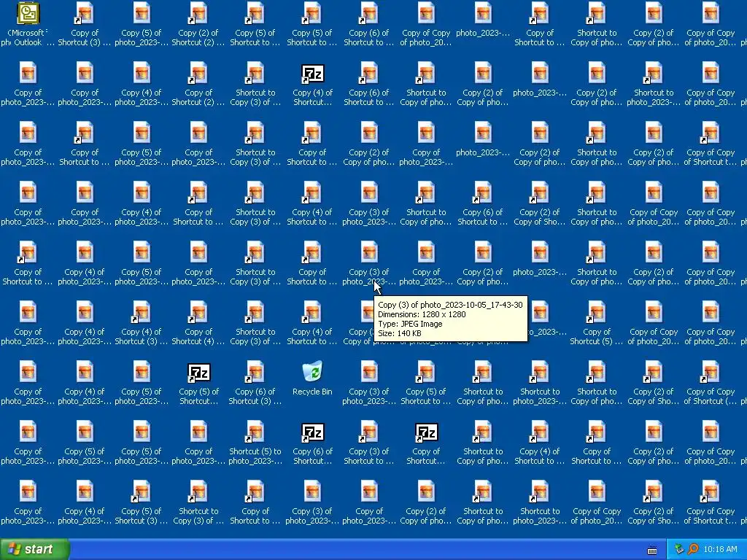Select the Copy of Shortcut (2) icon
The image size is (747, 560).
point(198,85)
